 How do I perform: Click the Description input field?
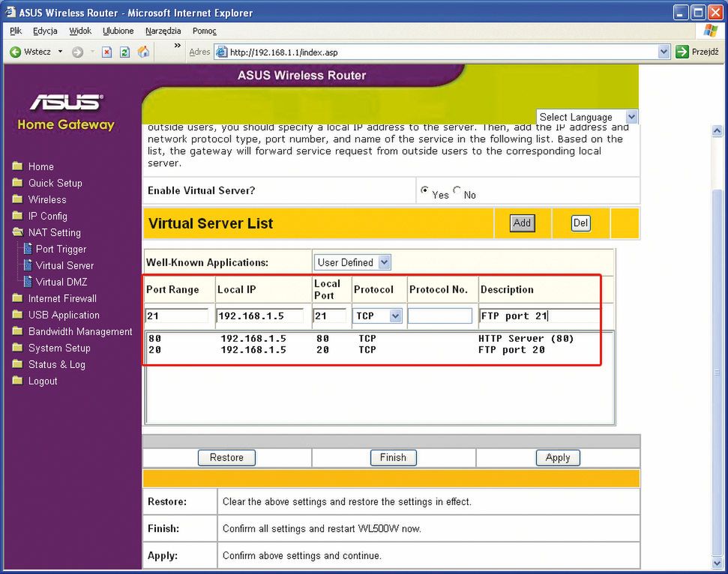coord(540,316)
